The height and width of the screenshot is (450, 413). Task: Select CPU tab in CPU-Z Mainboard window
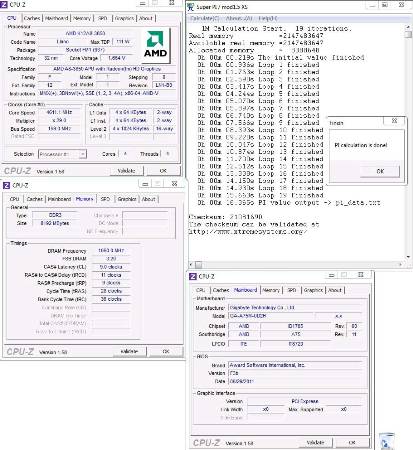tap(201, 290)
